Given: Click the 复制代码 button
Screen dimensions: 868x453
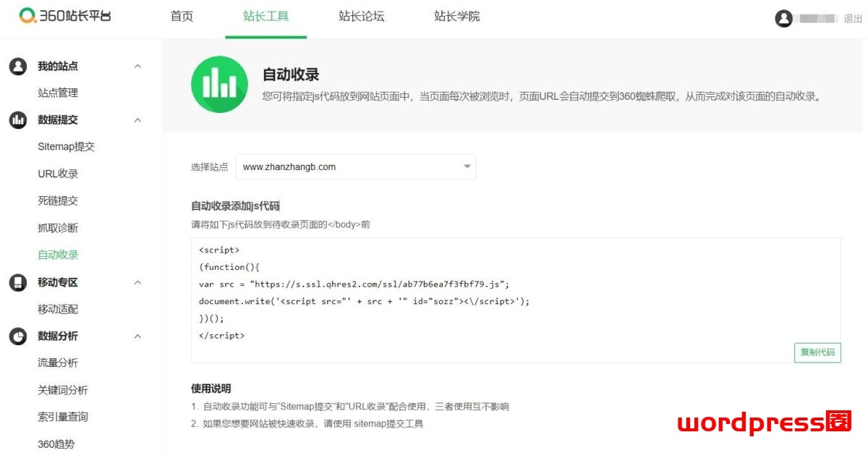Looking at the screenshot, I should click(x=817, y=352).
